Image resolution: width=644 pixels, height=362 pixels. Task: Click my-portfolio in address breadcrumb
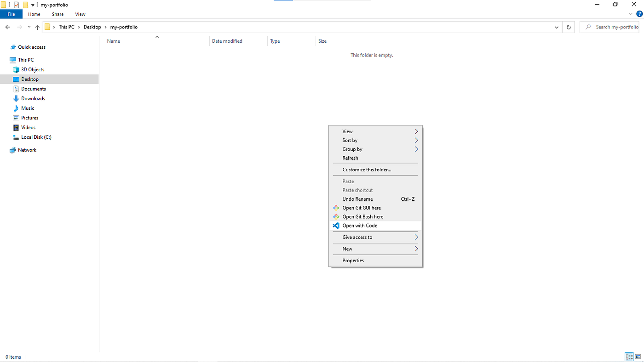[124, 27]
